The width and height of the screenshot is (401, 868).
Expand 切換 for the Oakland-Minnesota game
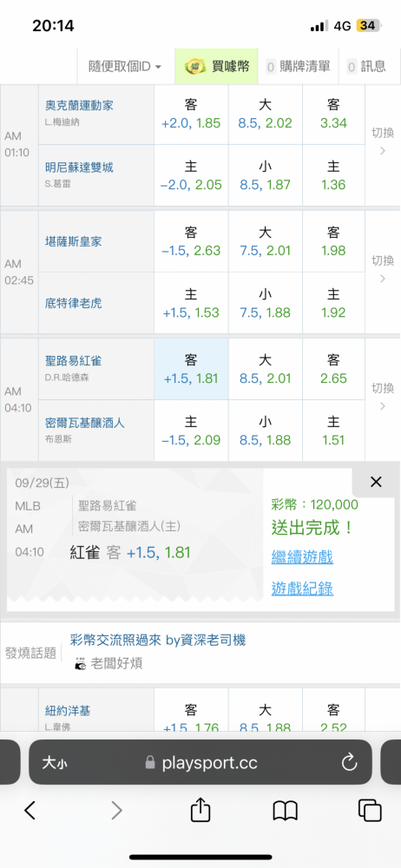pyautogui.click(x=383, y=141)
